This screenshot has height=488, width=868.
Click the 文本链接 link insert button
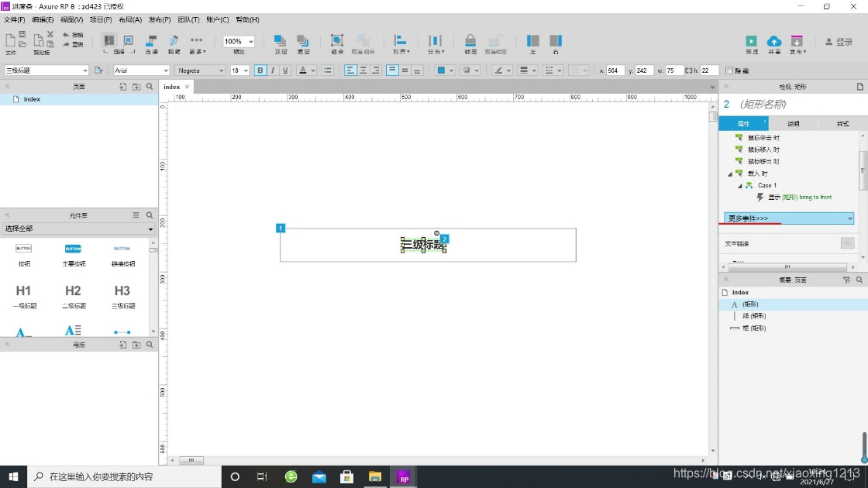[x=848, y=243]
